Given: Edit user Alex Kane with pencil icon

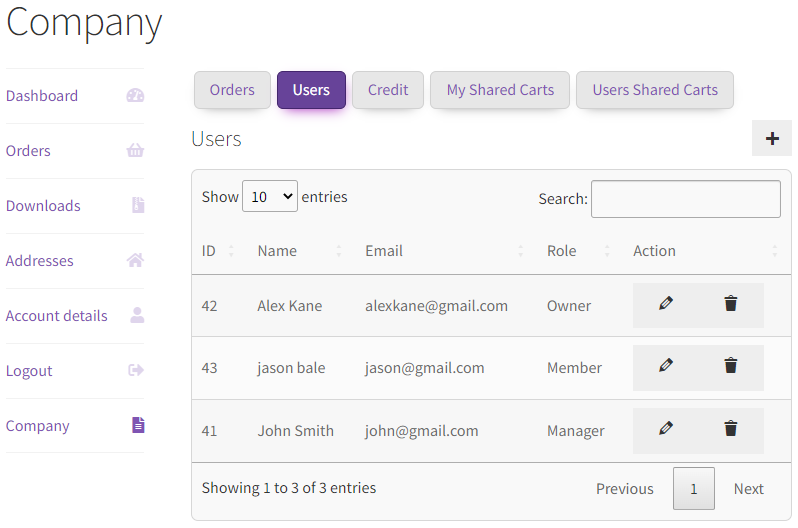Looking at the screenshot, I should (x=666, y=303).
